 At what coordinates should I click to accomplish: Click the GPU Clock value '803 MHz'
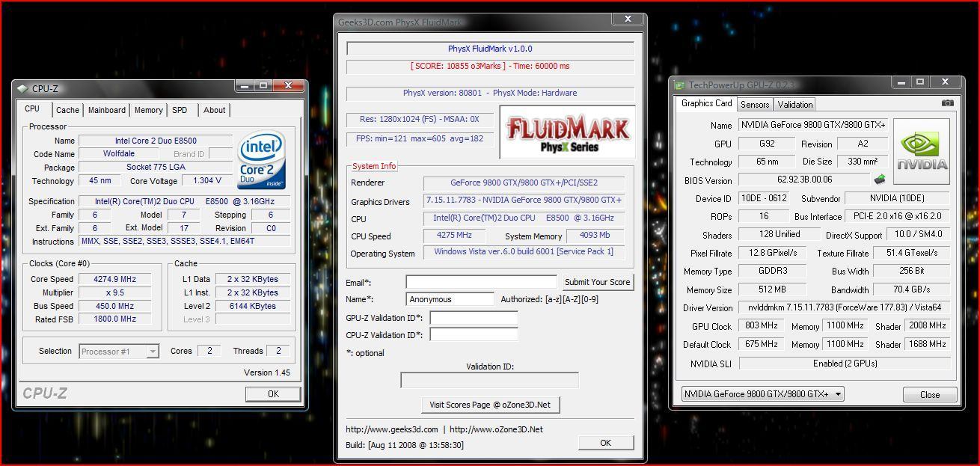(x=762, y=326)
